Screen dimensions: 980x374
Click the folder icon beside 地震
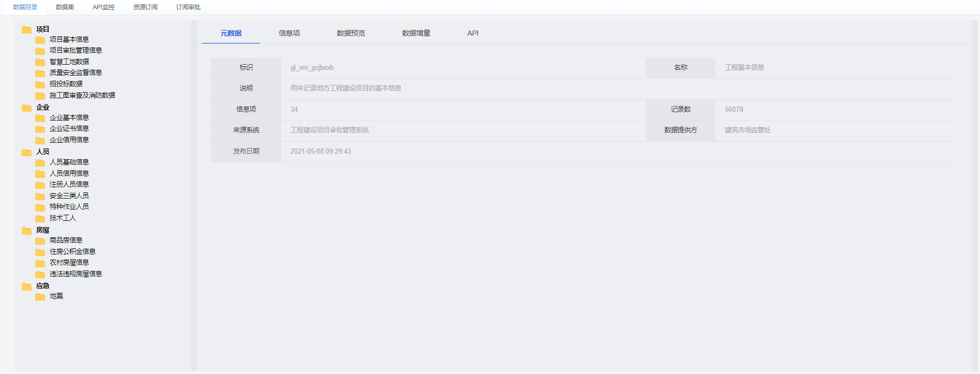[x=40, y=296]
